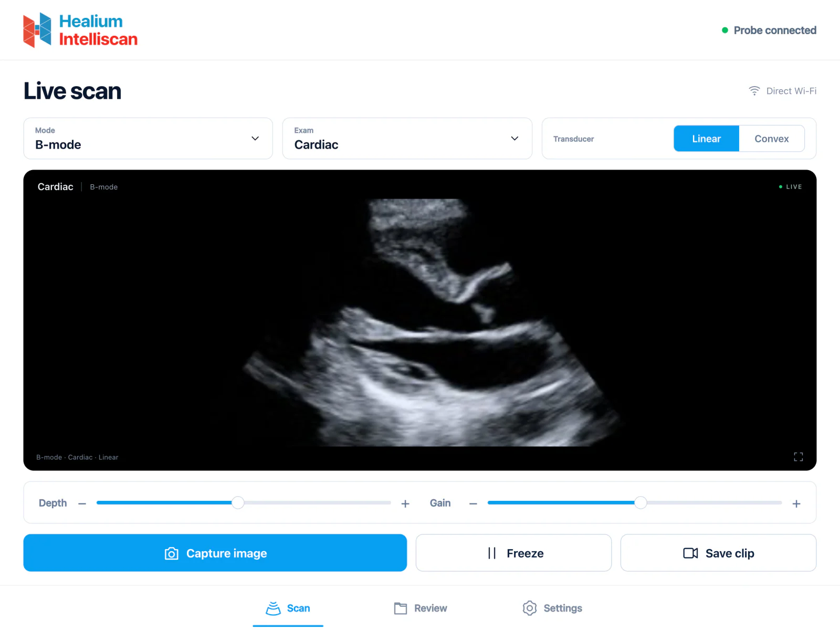
Task: Click the Depth label
Action: 53,503
